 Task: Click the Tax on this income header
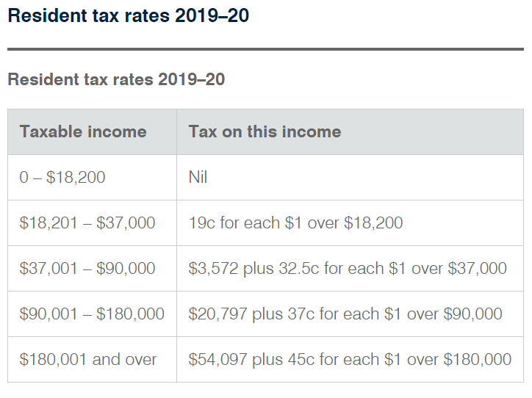351,132
